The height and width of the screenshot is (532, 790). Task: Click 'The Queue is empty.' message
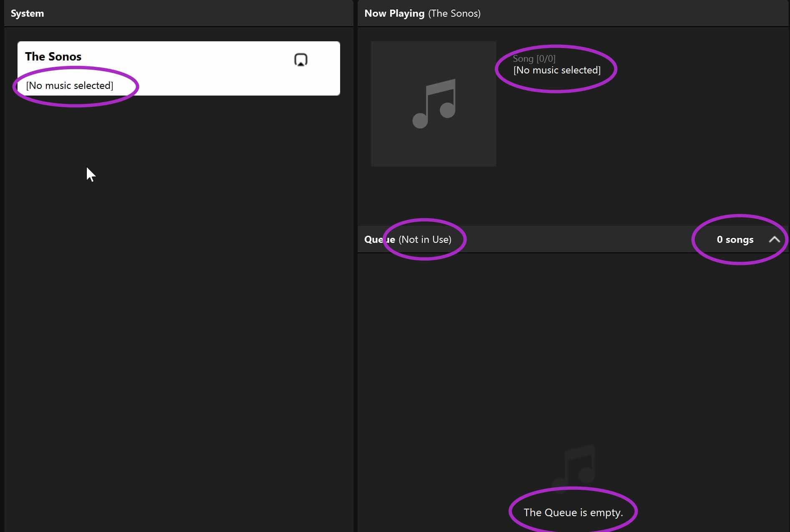tap(573, 512)
